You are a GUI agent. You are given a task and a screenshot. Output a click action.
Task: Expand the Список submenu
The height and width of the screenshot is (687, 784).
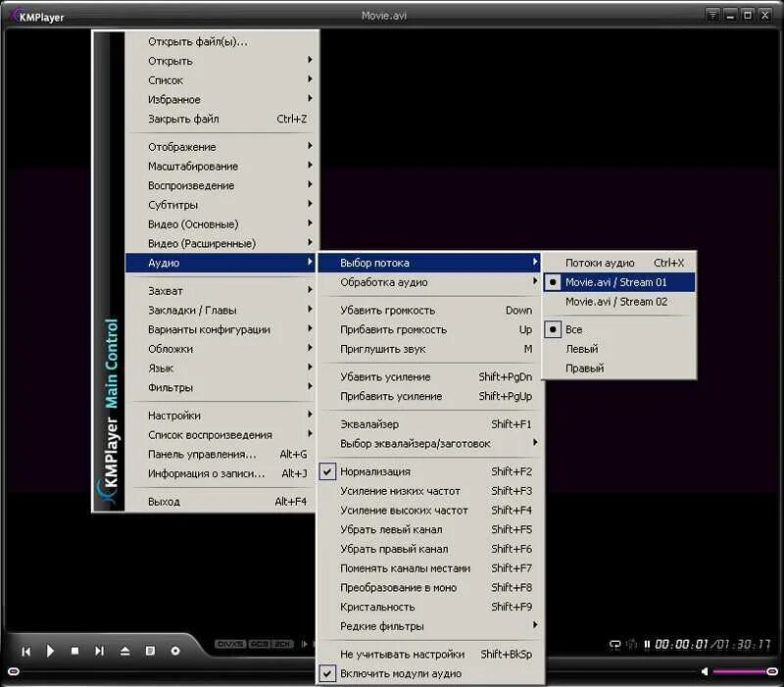point(220,80)
